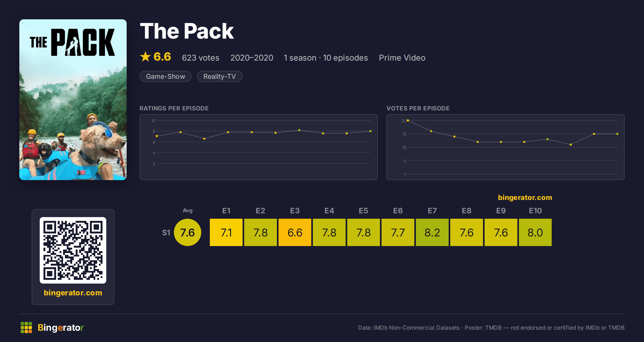Click the Bingerator grid logo icon

point(26,328)
